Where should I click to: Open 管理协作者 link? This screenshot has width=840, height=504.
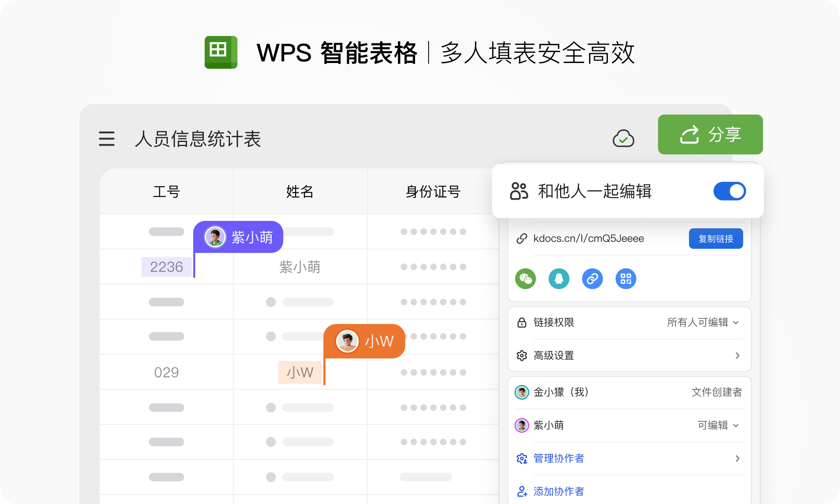tap(559, 459)
